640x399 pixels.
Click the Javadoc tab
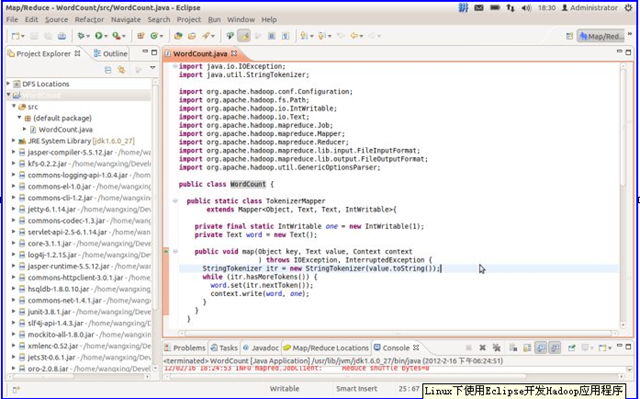tap(261, 348)
